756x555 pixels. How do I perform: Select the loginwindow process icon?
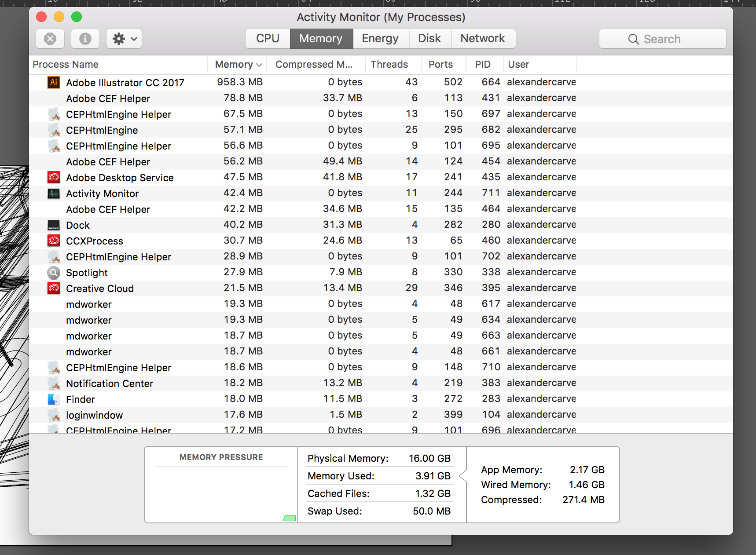tap(54, 415)
